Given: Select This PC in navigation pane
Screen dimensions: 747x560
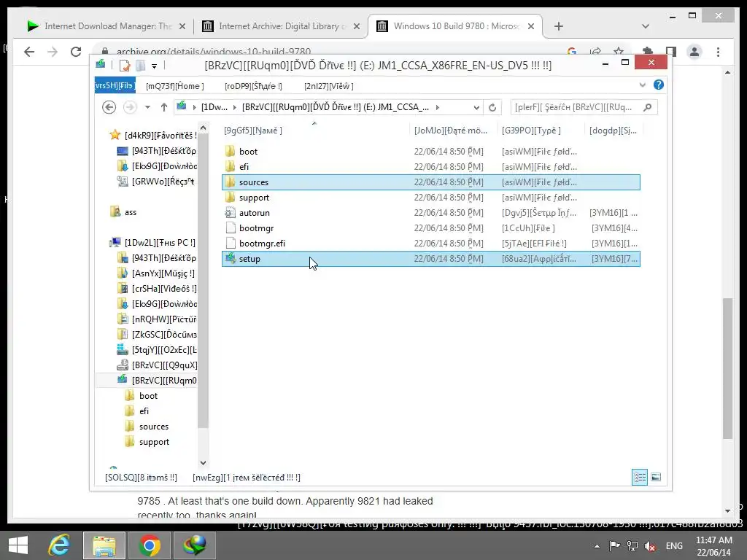Looking at the screenshot, I should pyautogui.click(x=152, y=242).
